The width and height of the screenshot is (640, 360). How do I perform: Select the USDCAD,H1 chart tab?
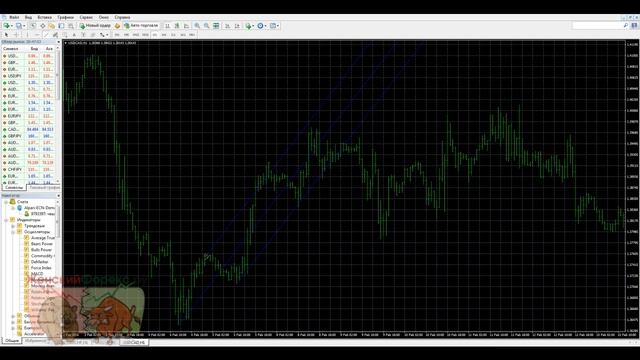click(134, 342)
